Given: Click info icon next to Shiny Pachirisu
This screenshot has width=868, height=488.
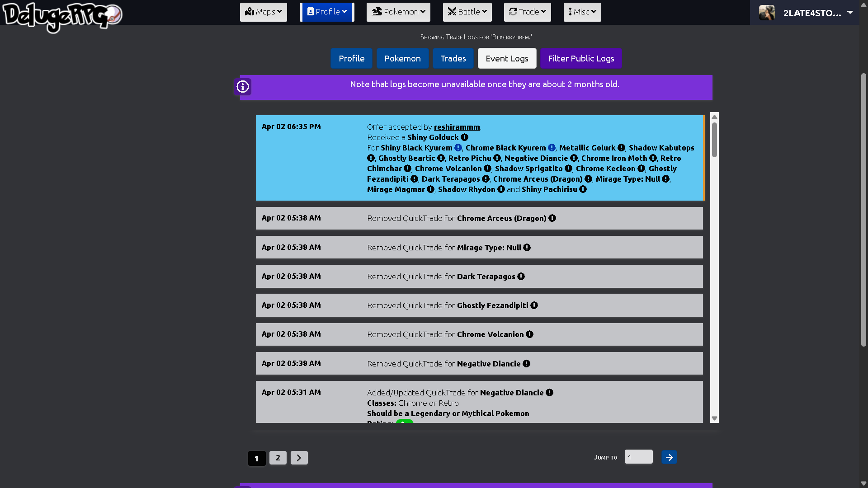Looking at the screenshot, I should [x=583, y=189].
